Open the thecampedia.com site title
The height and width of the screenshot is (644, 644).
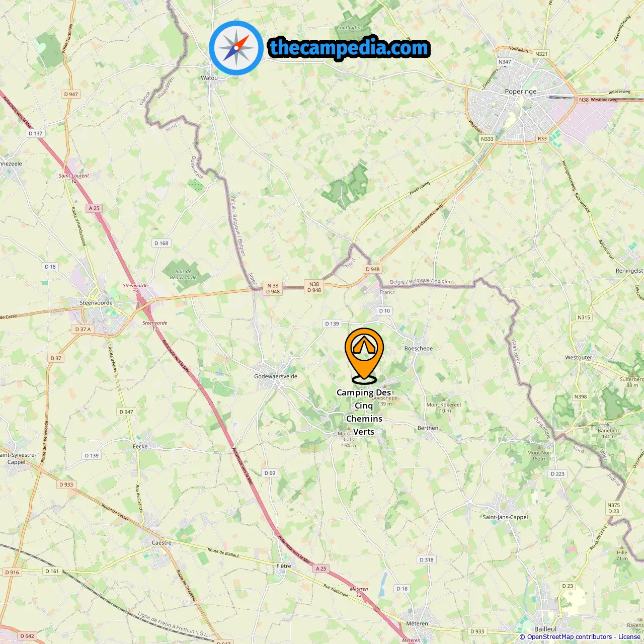(x=349, y=48)
